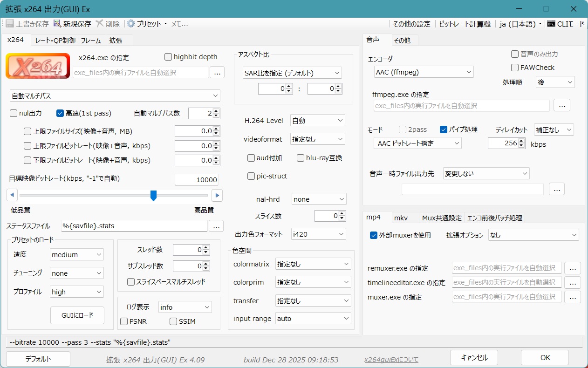Open the AAC (ffmpeg) encoder dropdown
Image resolution: width=588 pixels, height=368 pixels.
(423, 72)
